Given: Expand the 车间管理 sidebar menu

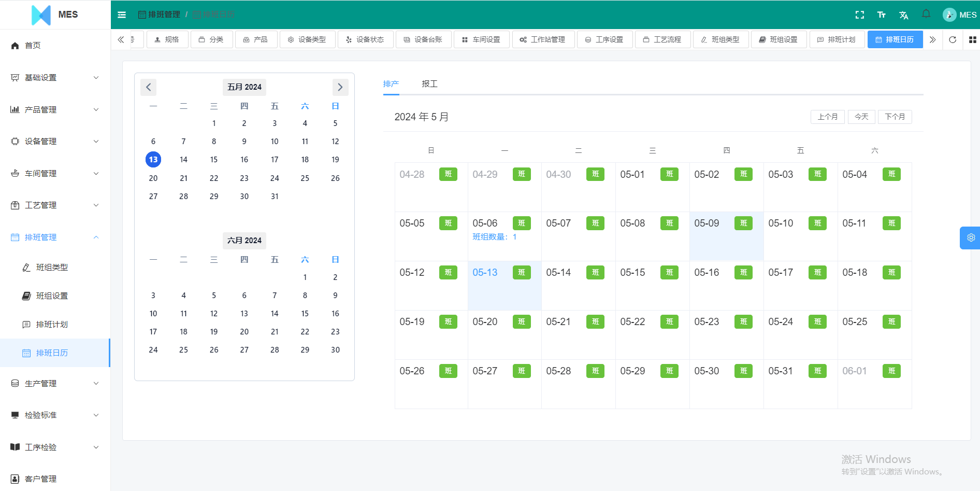Looking at the screenshot, I should (x=55, y=174).
